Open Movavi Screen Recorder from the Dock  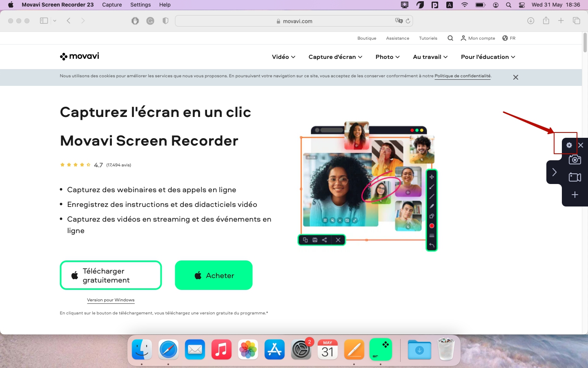click(381, 350)
